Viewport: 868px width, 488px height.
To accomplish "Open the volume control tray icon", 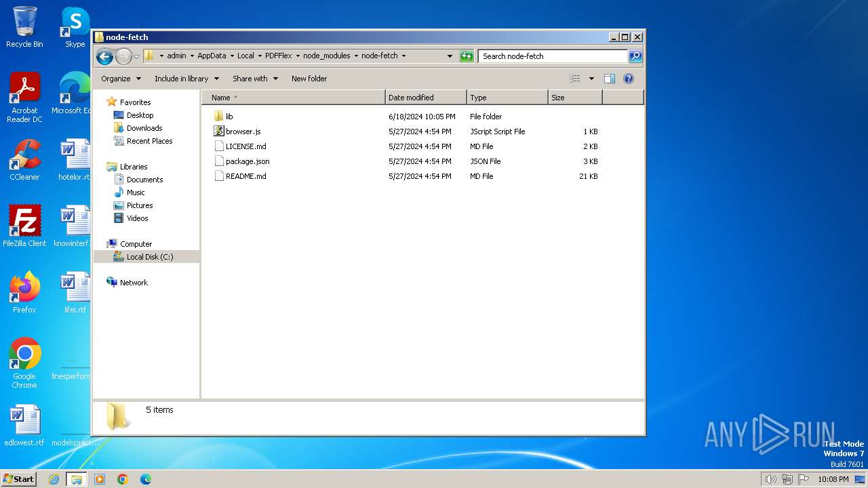I will (x=770, y=479).
